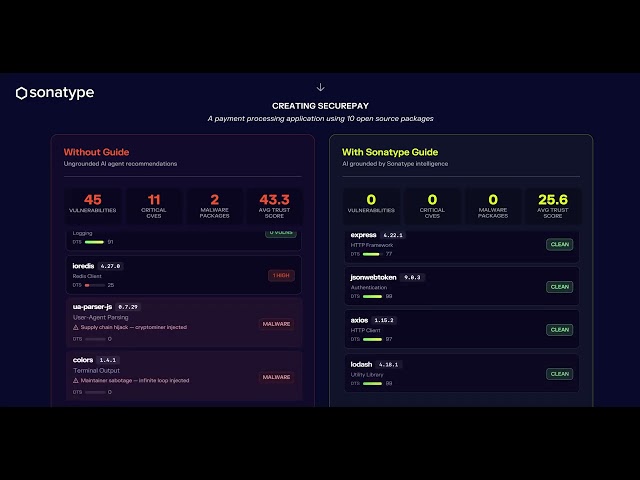The width and height of the screenshot is (640, 480).
Task: Click the Authentication description under jsonwebtoken
Action: coord(369,288)
